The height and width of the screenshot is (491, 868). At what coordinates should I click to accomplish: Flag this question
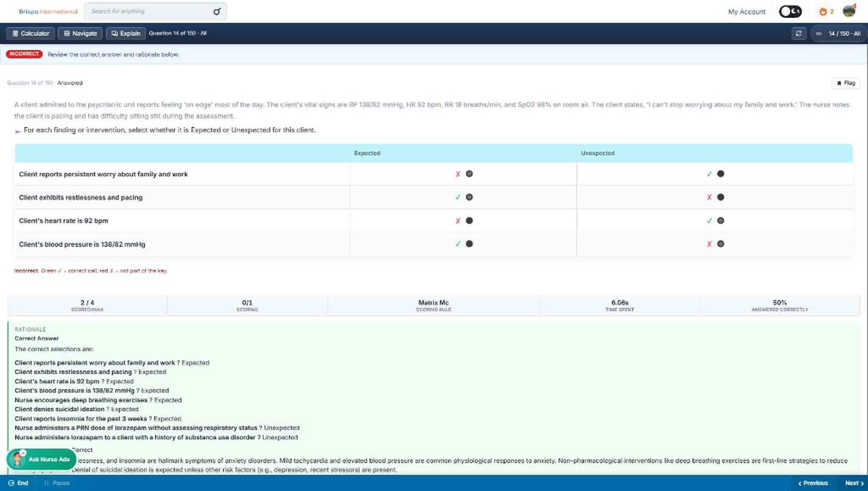point(846,83)
